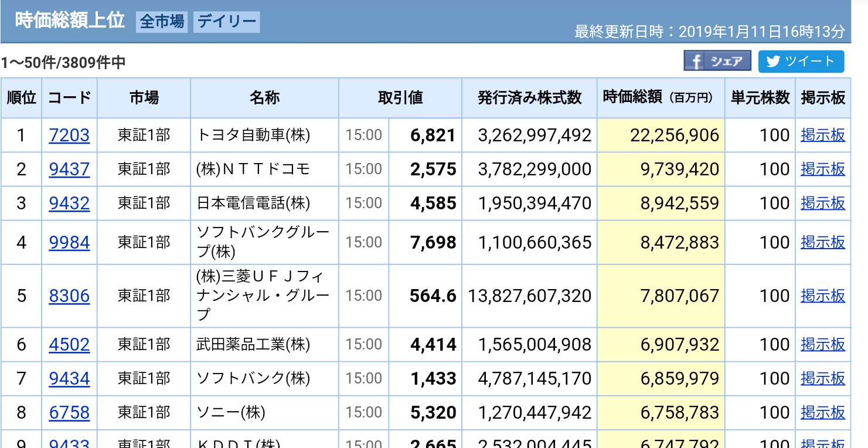Open stock code 8306 link

(69, 296)
